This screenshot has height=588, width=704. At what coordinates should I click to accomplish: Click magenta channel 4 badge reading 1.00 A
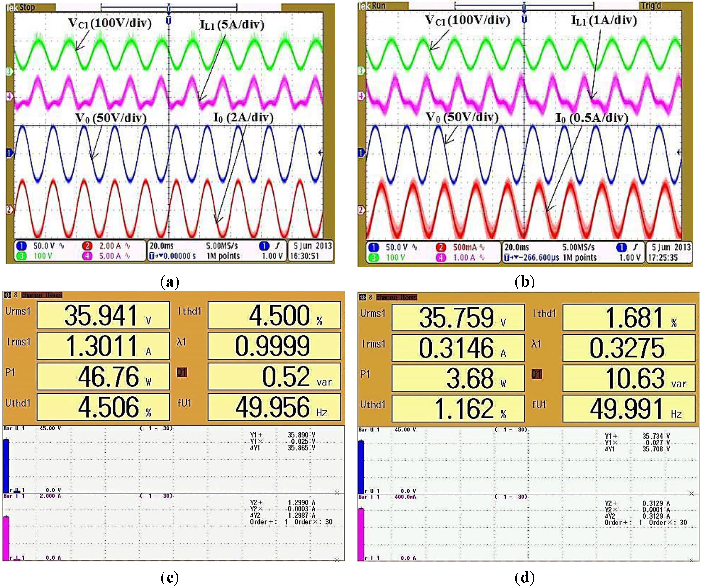pos(441,258)
